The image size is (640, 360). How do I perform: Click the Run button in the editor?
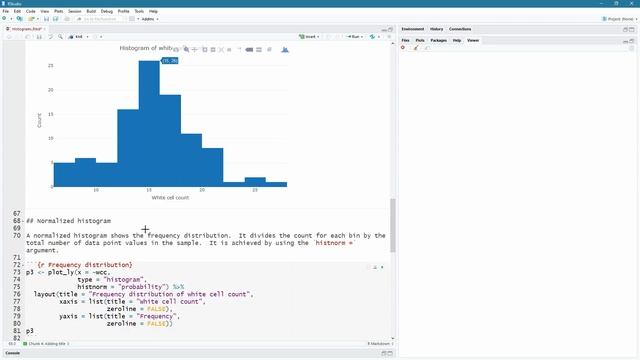click(x=354, y=37)
